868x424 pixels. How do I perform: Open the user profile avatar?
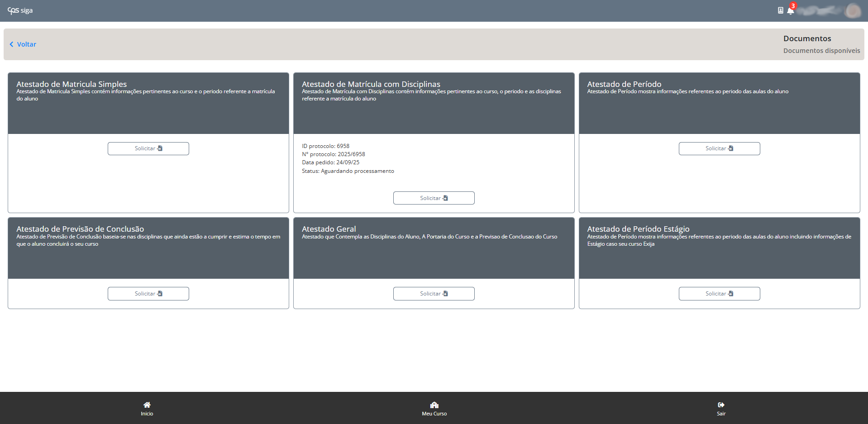pos(853,10)
